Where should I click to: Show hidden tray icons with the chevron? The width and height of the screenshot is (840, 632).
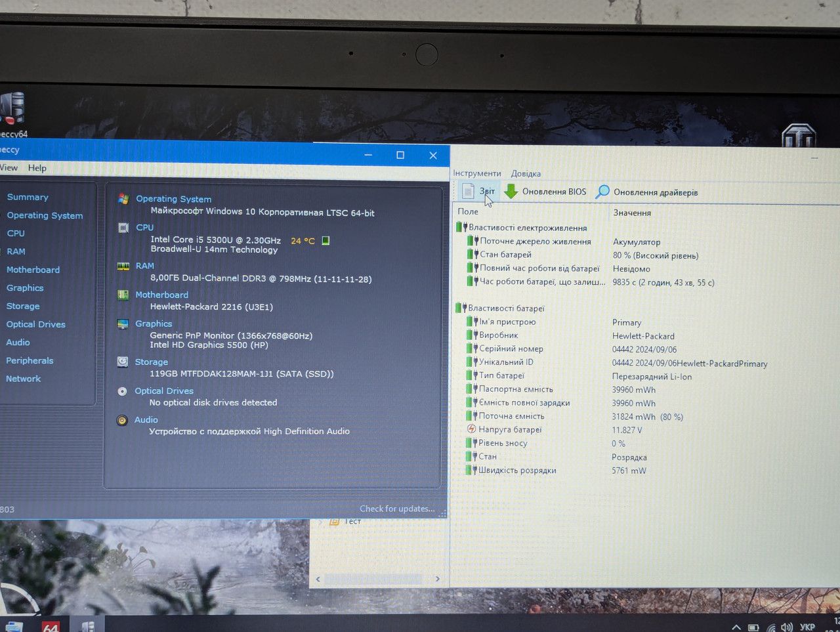736,628
